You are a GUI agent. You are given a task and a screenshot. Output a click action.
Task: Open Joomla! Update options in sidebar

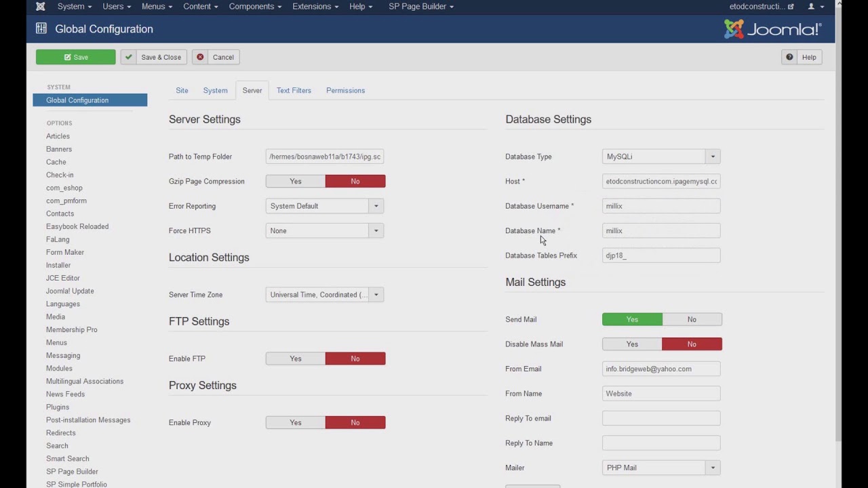pyautogui.click(x=70, y=291)
